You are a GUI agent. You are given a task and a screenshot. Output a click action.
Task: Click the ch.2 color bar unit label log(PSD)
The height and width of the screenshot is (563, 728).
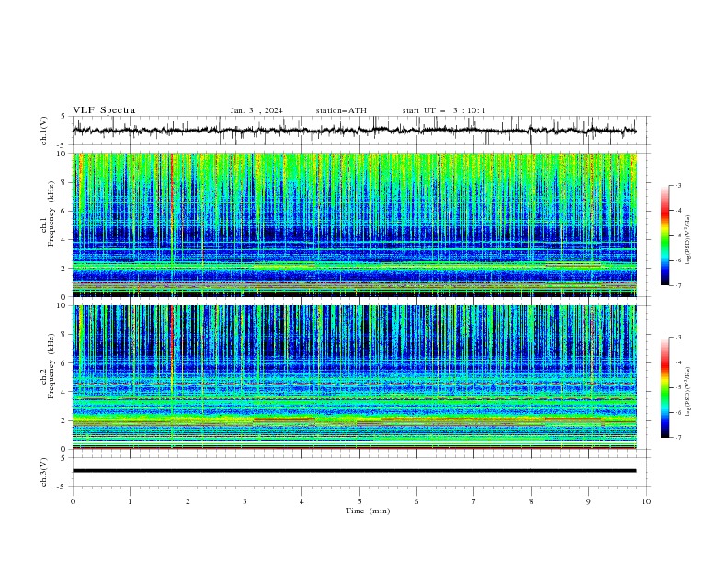point(688,392)
